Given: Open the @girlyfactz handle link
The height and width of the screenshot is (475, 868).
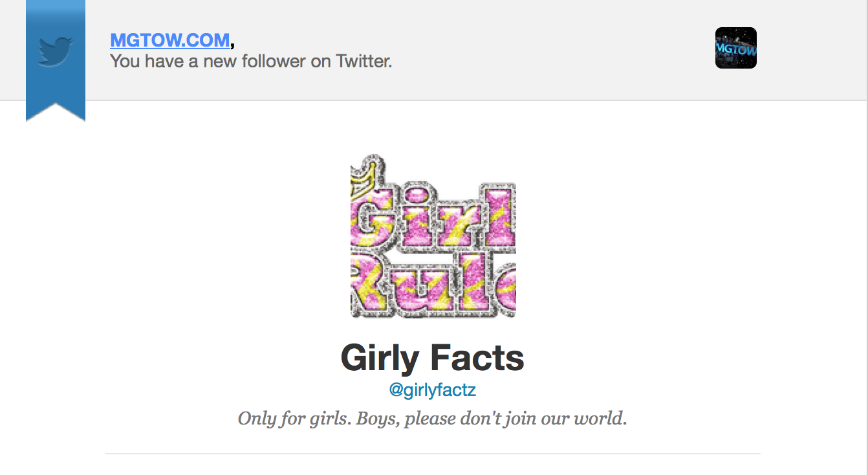Looking at the screenshot, I should pos(432,390).
